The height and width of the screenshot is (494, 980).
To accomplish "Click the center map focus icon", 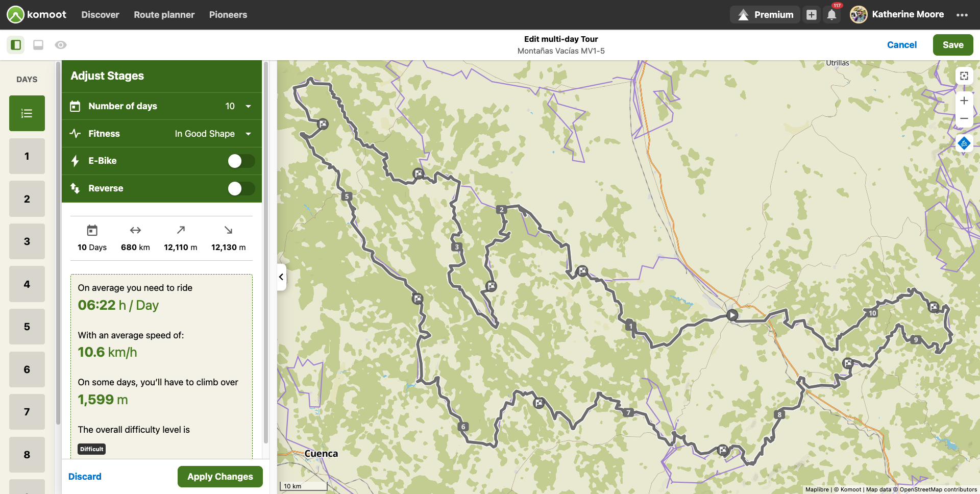I will (x=965, y=76).
